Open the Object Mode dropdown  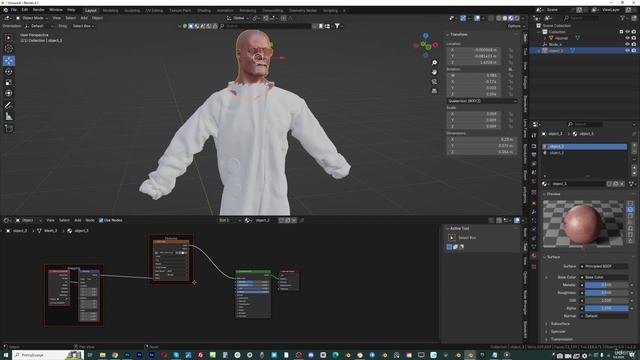tap(32, 18)
